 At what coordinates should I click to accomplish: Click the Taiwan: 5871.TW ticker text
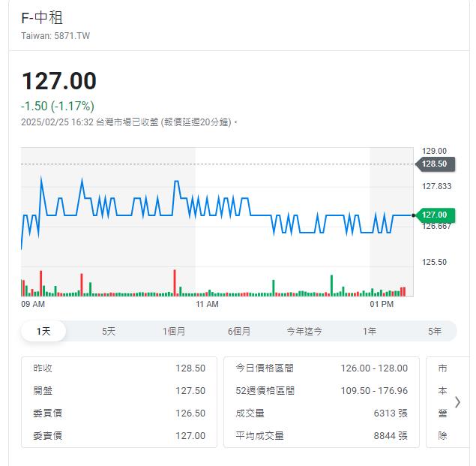55,36
